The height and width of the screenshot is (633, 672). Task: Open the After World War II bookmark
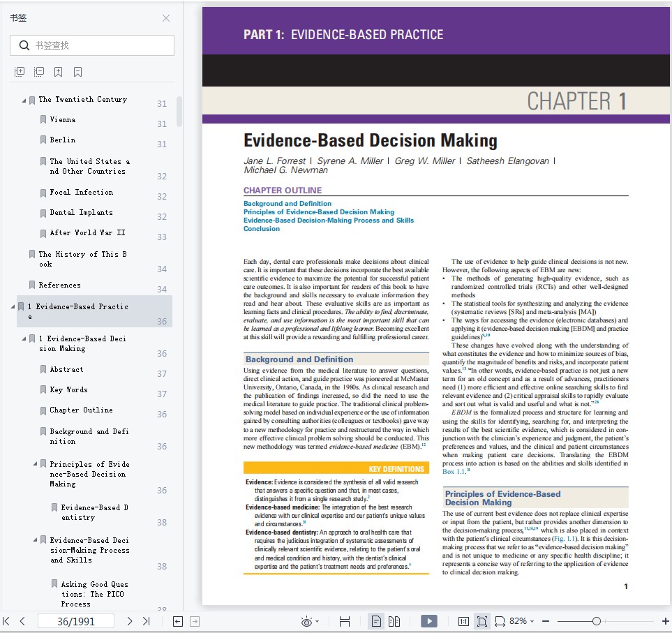point(87,232)
